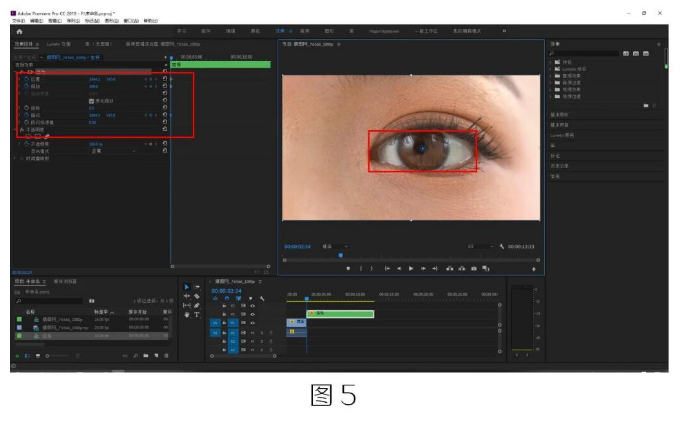685x423 pixels.
Task: Select the Hand tool in Tools panel
Action: click(187, 314)
